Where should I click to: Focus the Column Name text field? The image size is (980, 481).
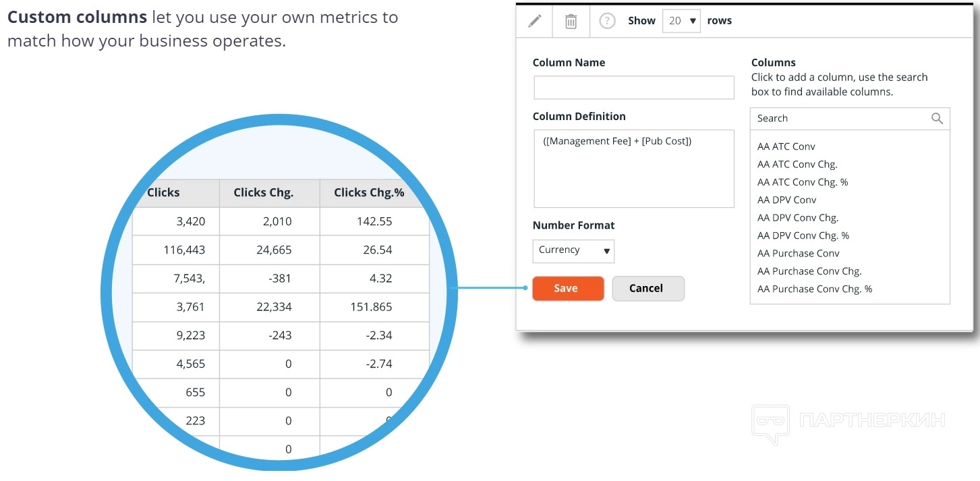(x=633, y=88)
